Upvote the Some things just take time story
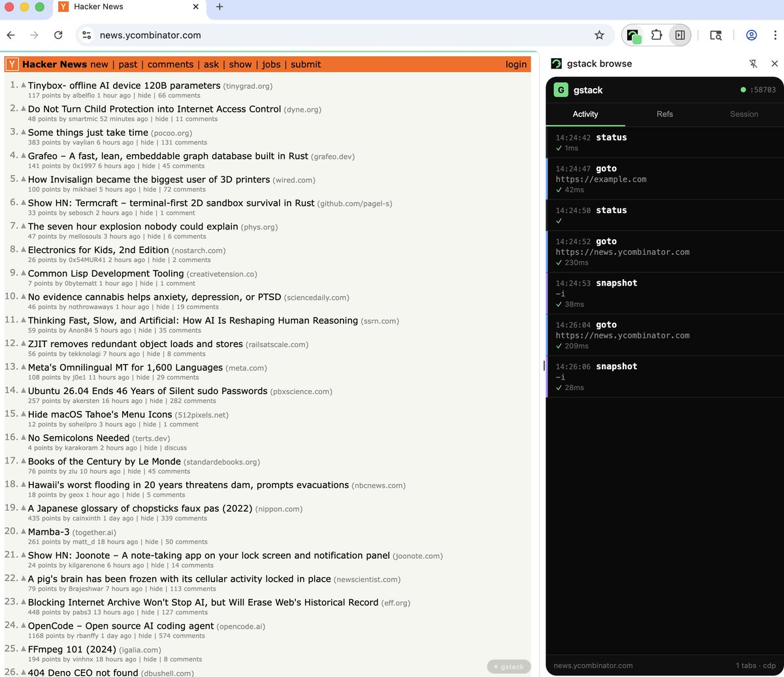The width and height of the screenshot is (784, 677). coord(24,133)
